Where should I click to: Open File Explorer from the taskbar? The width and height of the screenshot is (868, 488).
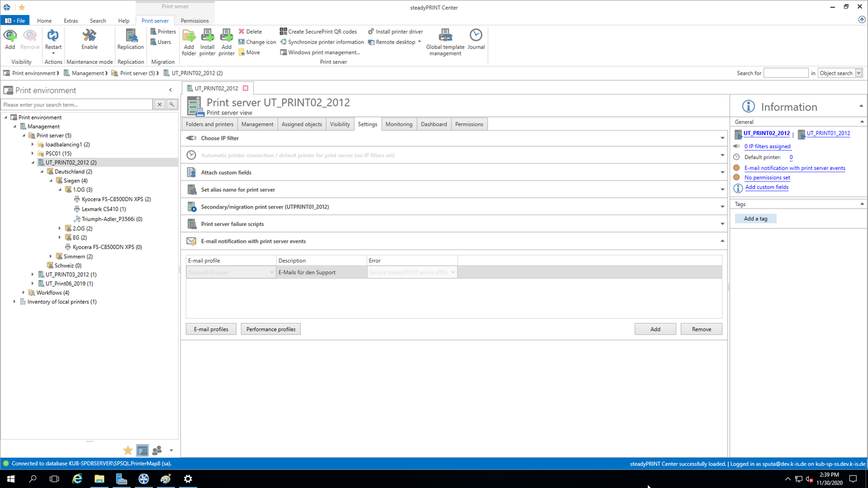(99, 479)
